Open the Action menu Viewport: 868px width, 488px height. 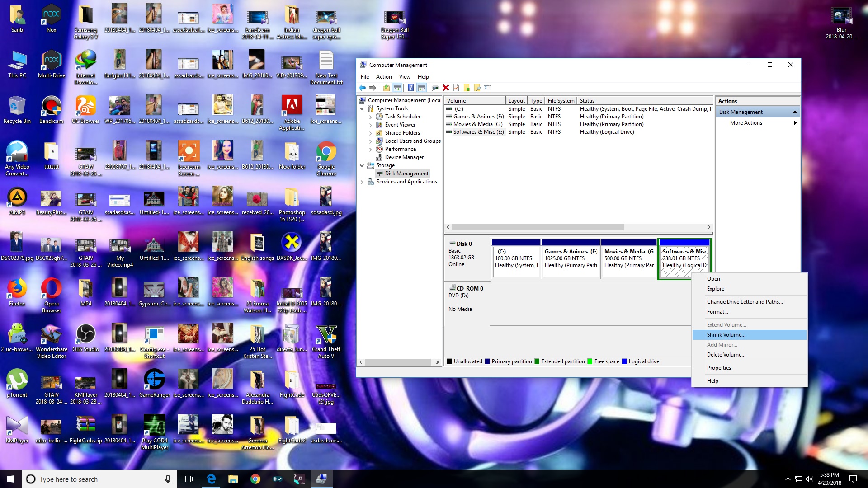point(384,77)
